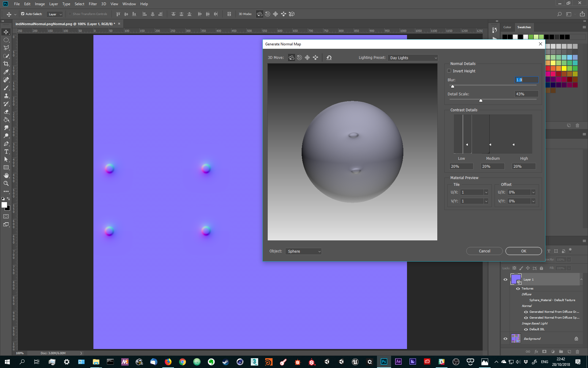This screenshot has width=588, height=368.
Task: Select the Hand tool
Action: tap(6, 175)
